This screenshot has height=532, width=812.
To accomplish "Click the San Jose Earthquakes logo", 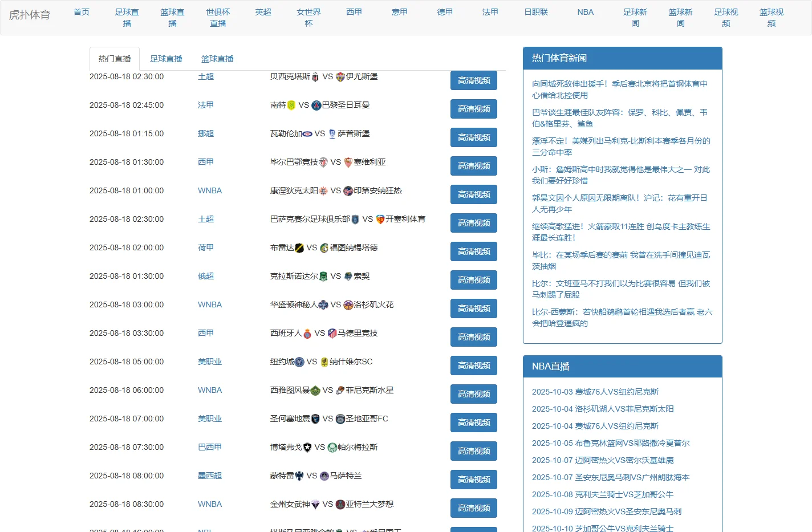I will 315,419.
